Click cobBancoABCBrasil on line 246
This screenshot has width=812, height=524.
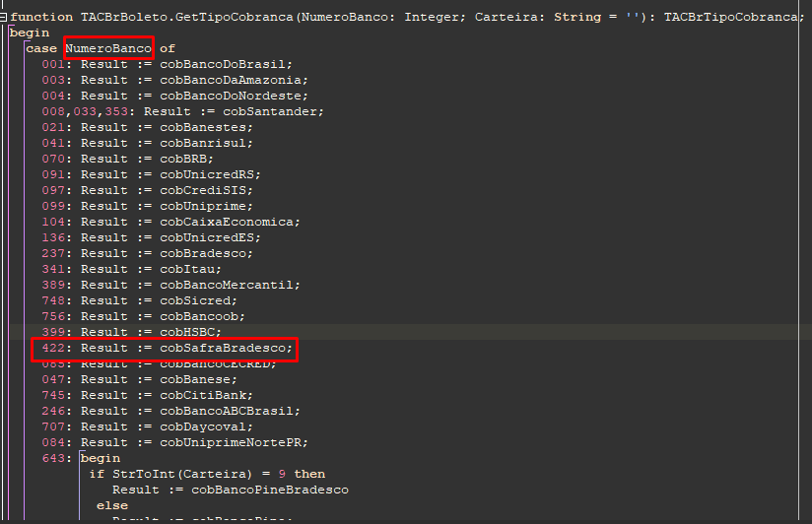tap(227, 411)
